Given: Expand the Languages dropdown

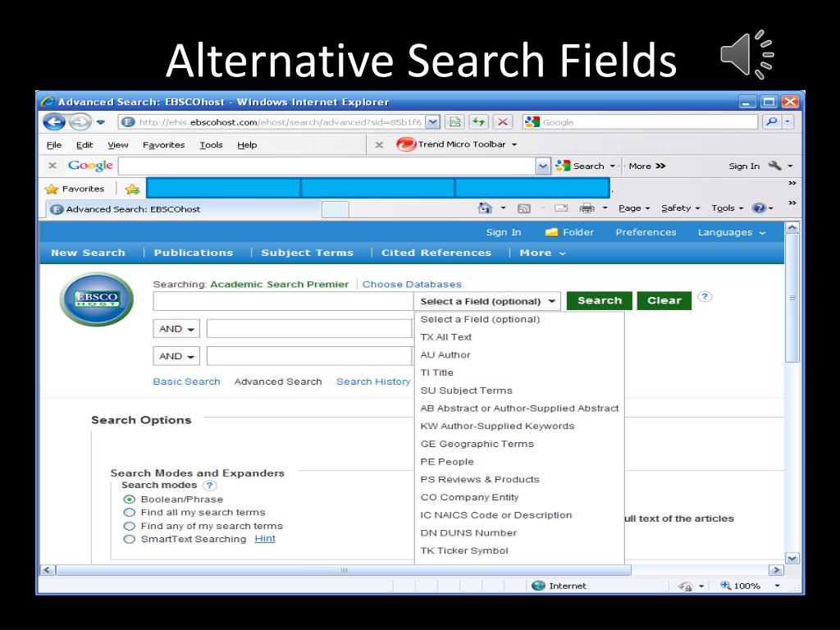Looking at the screenshot, I should pos(731,232).
